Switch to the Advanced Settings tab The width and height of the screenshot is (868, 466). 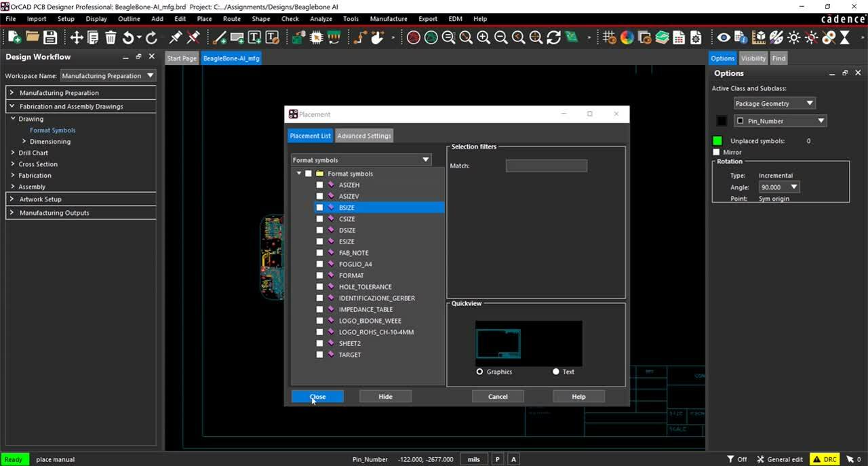pos(364,136)
